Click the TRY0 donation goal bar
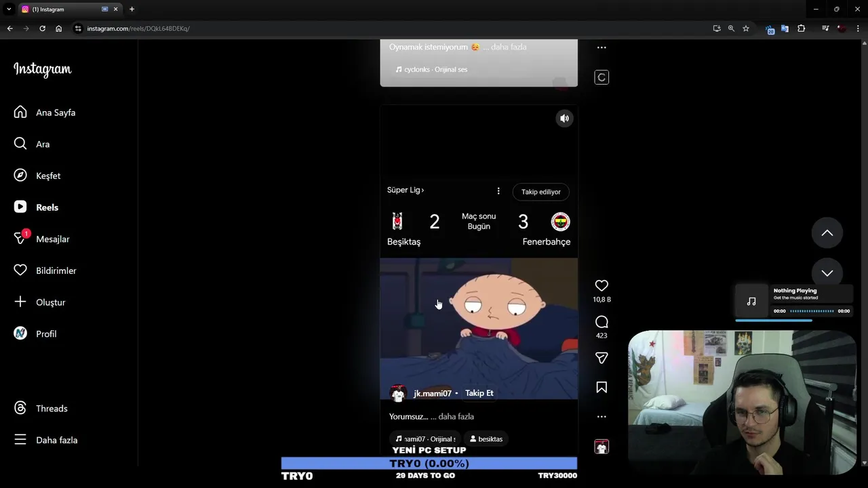This screenshot has height=488, width=868. click(x=429, y=464)
